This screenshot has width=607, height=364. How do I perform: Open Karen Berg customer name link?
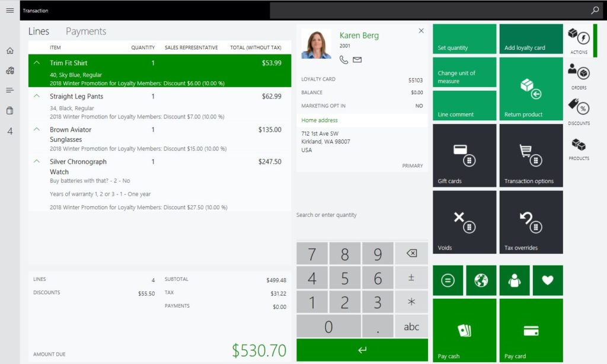[x=359, y=36]
